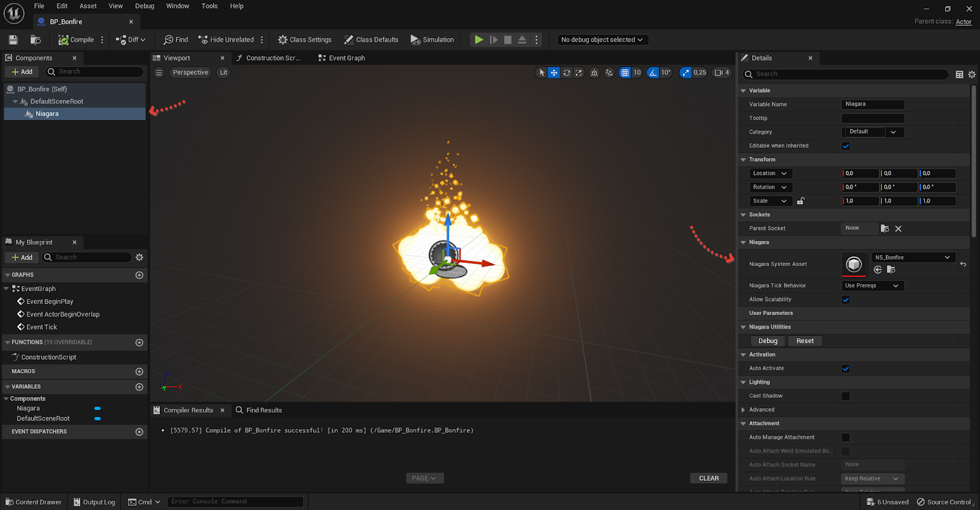
Task: Click the Compile button
Action: tap(76, 40)
